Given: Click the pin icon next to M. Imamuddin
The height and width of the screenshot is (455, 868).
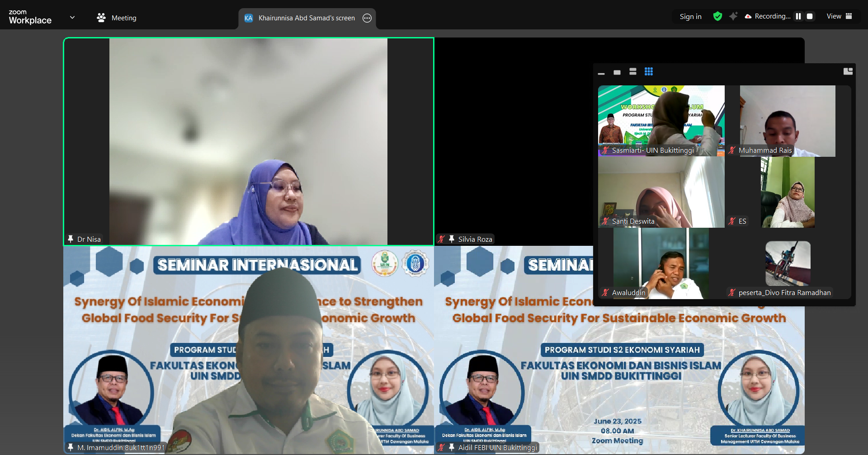Looking at the screenshot, I should [71, 447].
